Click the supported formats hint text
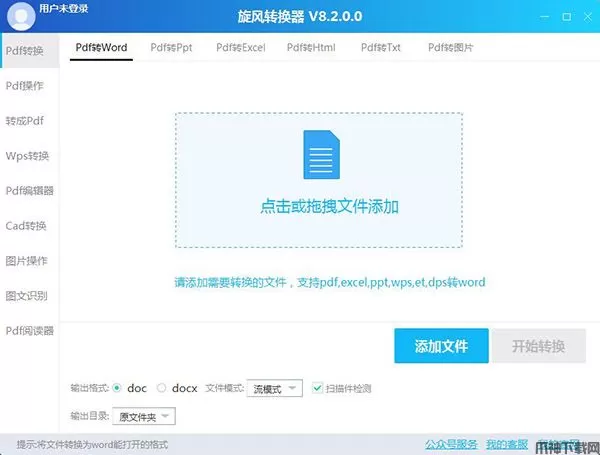 pos(330,282)
